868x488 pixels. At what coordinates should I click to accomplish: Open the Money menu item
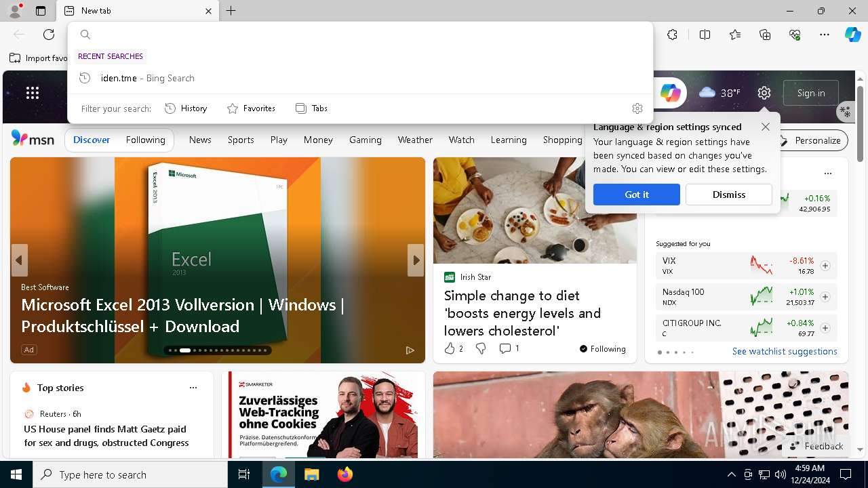click(318, 140)
